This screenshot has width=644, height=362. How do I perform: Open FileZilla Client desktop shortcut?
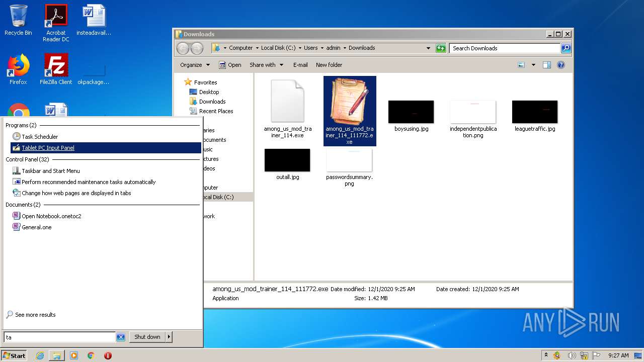tap(56, 69)
